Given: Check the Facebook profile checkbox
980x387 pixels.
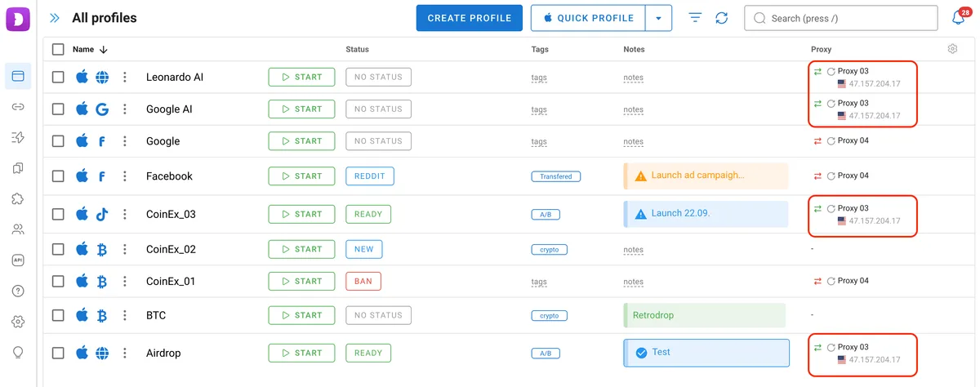Looking at the screenshot, I should 58,176.
